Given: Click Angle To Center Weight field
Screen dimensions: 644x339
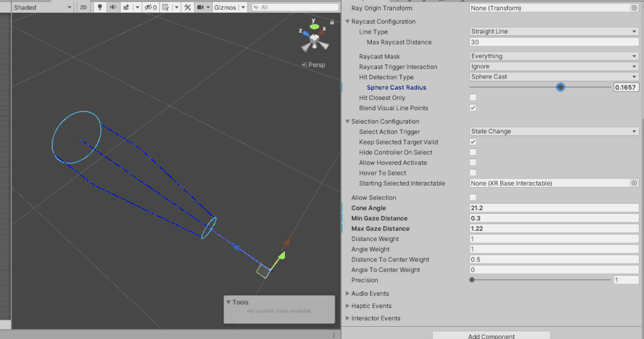Looking at the screenshot, I should pos(554,269).
